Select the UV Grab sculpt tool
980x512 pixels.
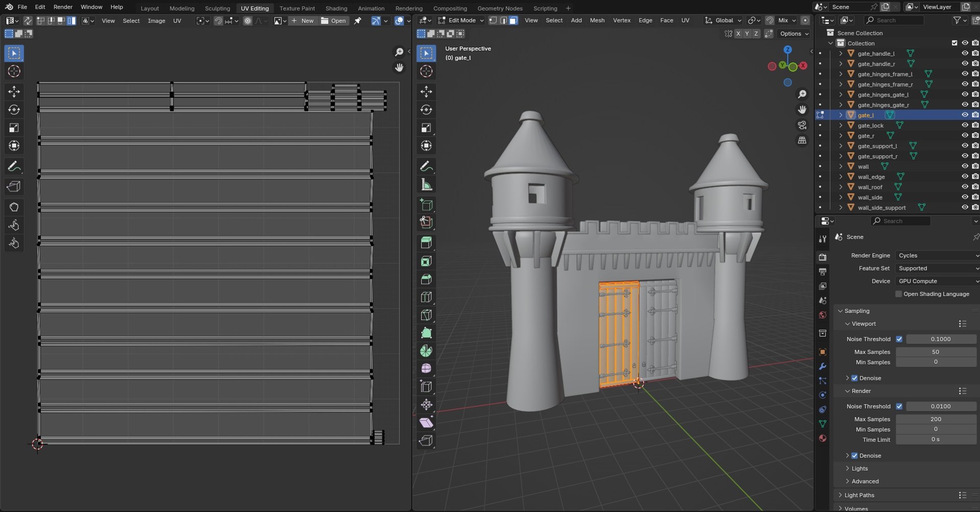tap(14, 207)
